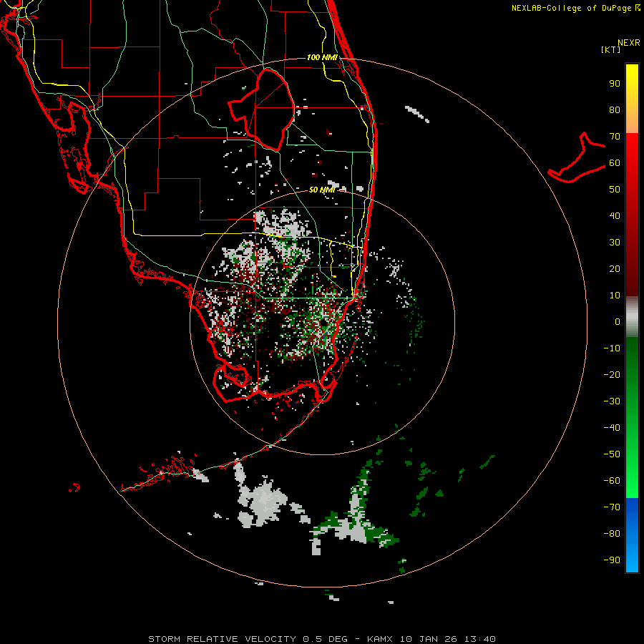Click the [KT] units label
Image resolution: width=644 pixels, height=644 pixels.
(x=611, y=49)
